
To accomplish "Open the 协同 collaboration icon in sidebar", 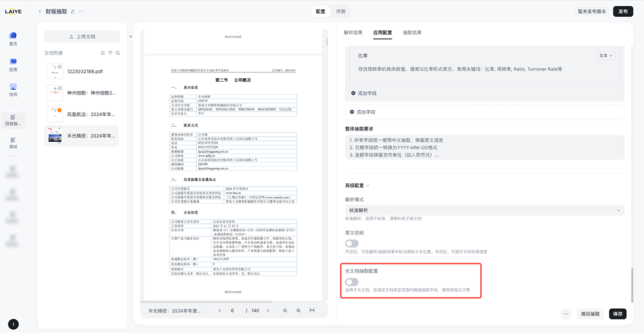I will point(13,88).
